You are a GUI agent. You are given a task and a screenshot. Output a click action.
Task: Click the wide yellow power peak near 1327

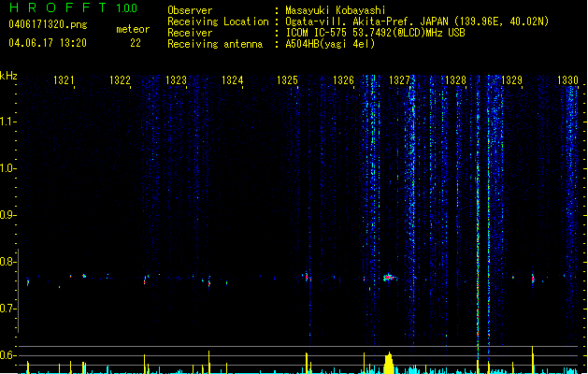389,363
